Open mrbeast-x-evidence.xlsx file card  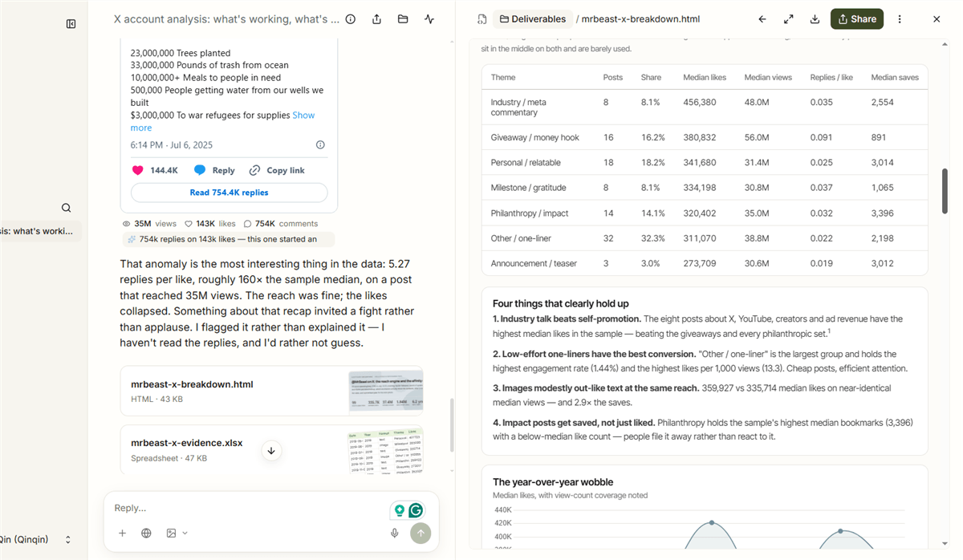(x=272, y=449)
